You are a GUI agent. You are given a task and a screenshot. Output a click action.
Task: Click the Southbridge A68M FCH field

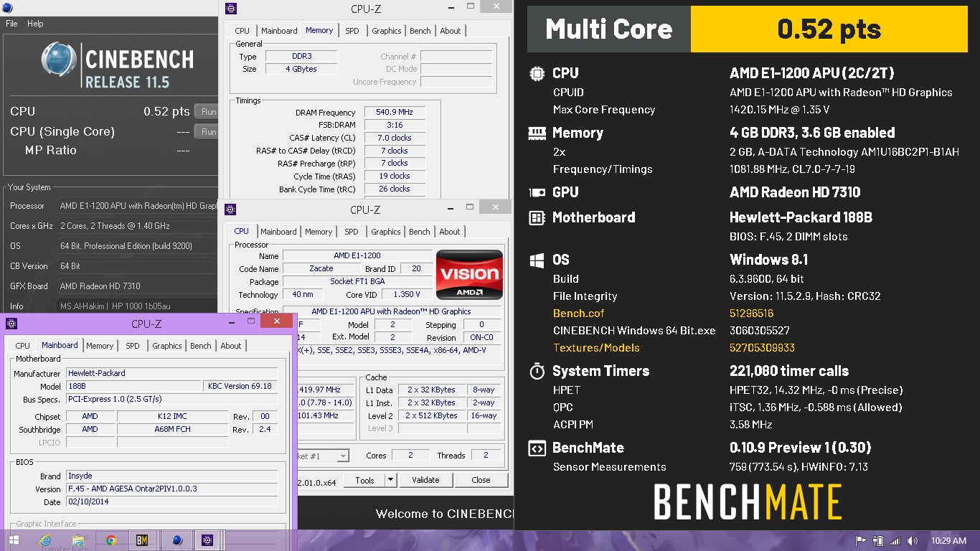click(x=172, y=429)
